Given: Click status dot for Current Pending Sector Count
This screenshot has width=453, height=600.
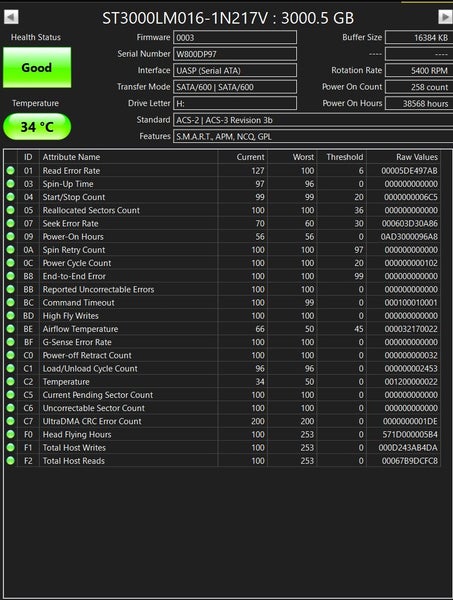Looking at the screenshot, I should [11, 395].
